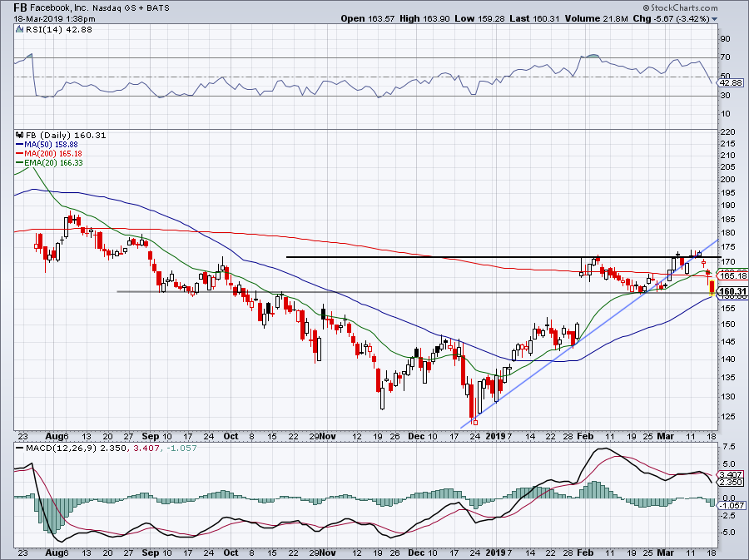Click the 'FB (Daily) 160.31' legend label
749x560 pixels.
66,135
